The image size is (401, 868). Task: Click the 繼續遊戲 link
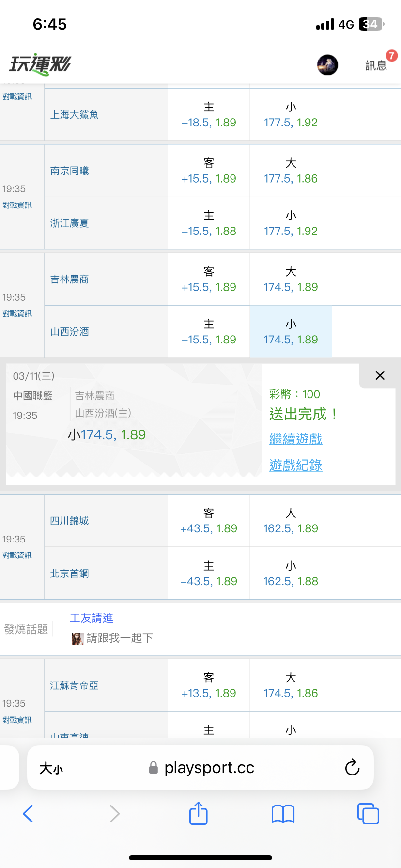(295, 439)
